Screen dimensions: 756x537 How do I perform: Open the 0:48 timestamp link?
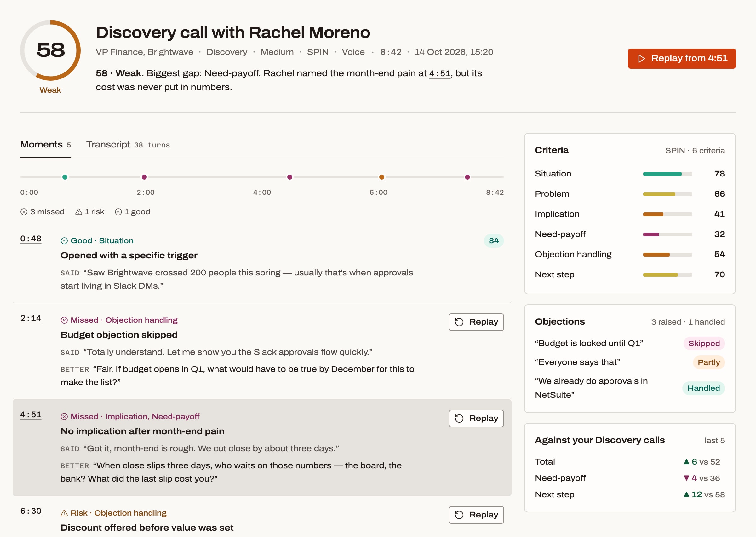point(31,239)
